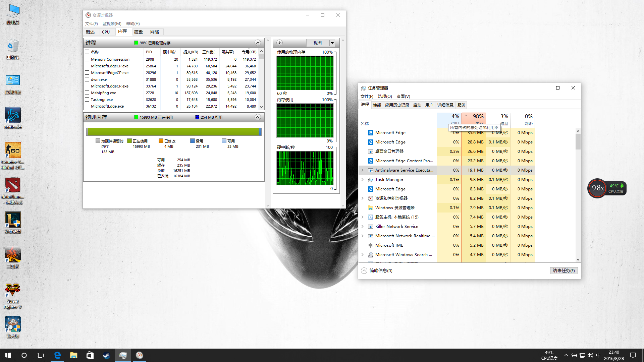The height and width of the screenshot is (362, 644).
Task: Tick the checkbox for MicrosoftEdgeCP.exe PID 28296
Action: [x=87, y=73]
